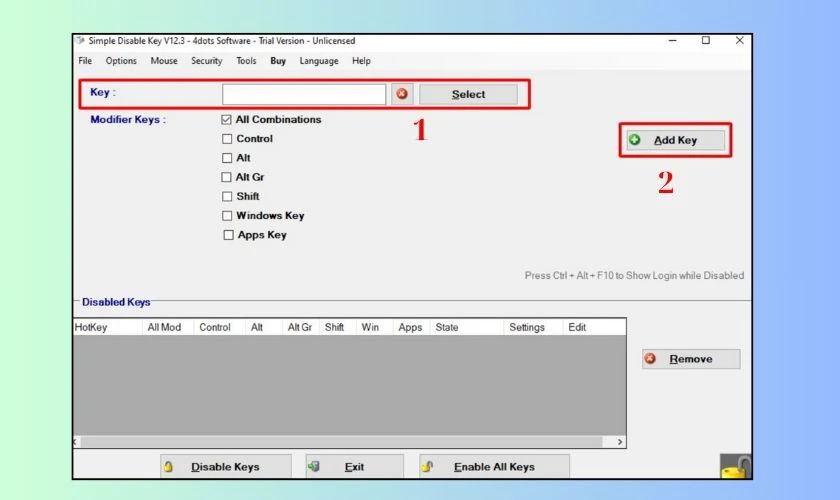840x500 pixels.
Task: Open the Language menu
Action: pyautogui.click(x=319, y=61)
